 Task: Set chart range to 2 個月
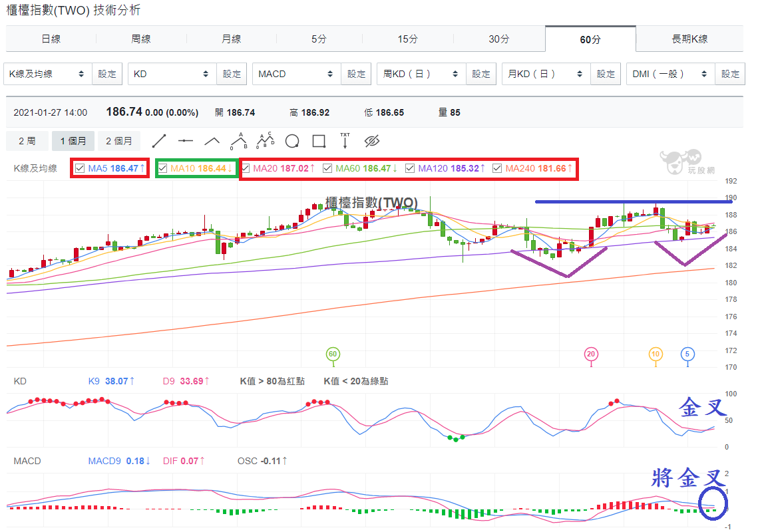(119, 141)
